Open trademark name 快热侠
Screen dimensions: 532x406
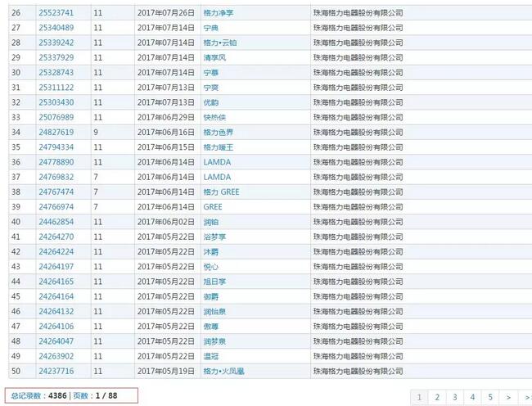click(x=214, y=117)
